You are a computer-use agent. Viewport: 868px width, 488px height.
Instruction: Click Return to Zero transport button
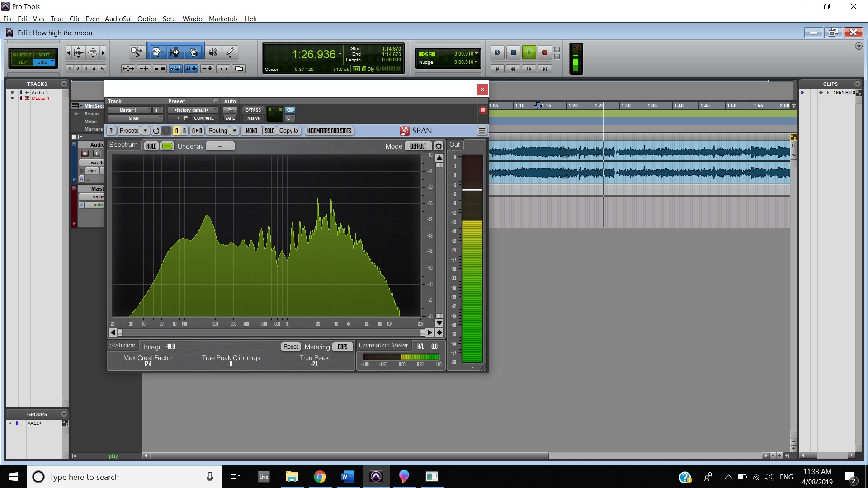(x=497, y=69)
